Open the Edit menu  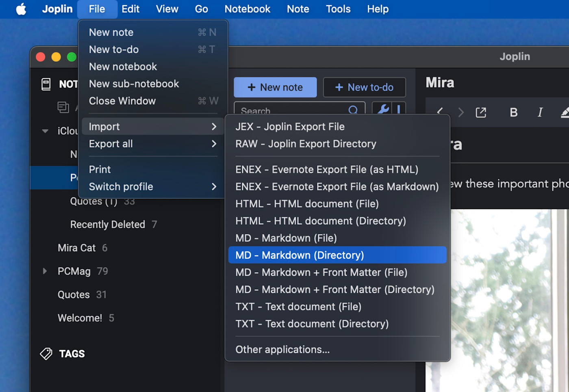130,9
